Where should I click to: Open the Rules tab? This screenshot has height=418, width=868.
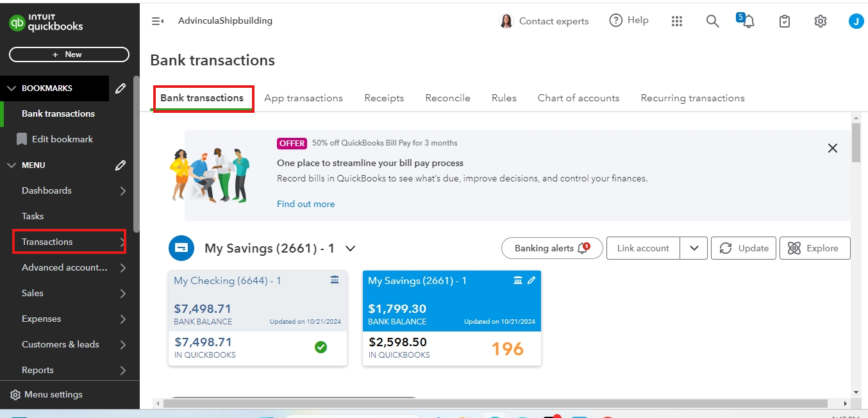(x=504, y=98)
